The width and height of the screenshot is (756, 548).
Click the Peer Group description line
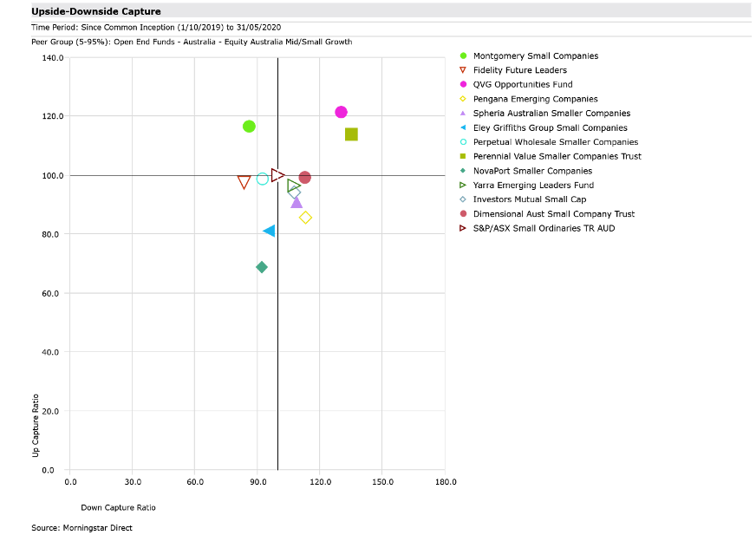coord(192,42)
